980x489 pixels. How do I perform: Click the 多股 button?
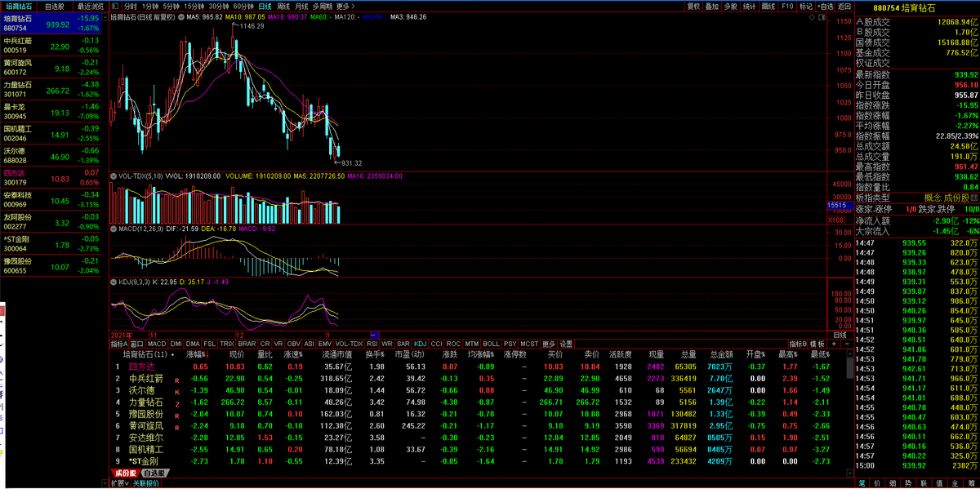pyautogui.click(x=731, y=6)
